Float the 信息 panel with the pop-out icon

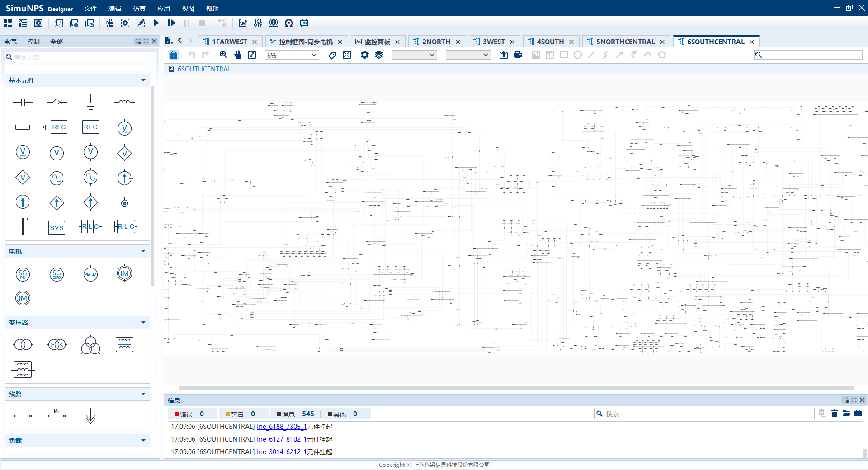[x=846, y=400]
